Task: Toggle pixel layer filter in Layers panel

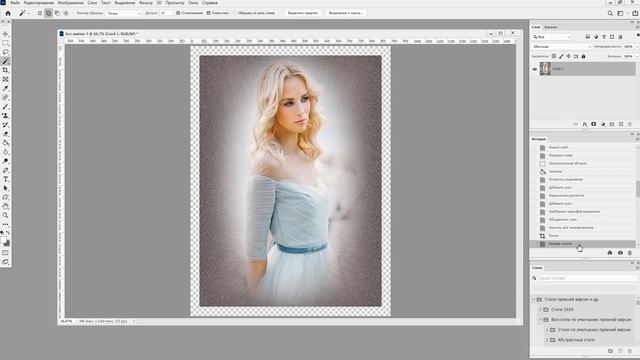Action: point(588,37)
